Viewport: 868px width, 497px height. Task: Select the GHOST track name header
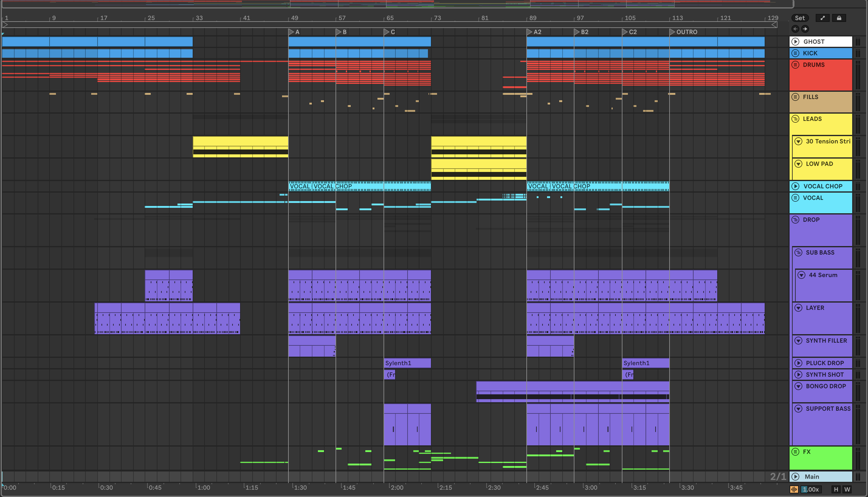coord(821,42)
